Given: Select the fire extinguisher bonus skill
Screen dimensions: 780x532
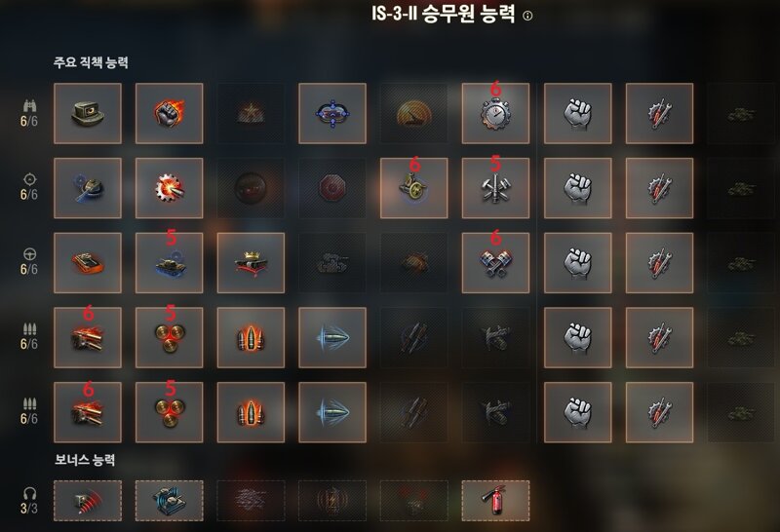Looking at the screenshot, I should [495, 501].
